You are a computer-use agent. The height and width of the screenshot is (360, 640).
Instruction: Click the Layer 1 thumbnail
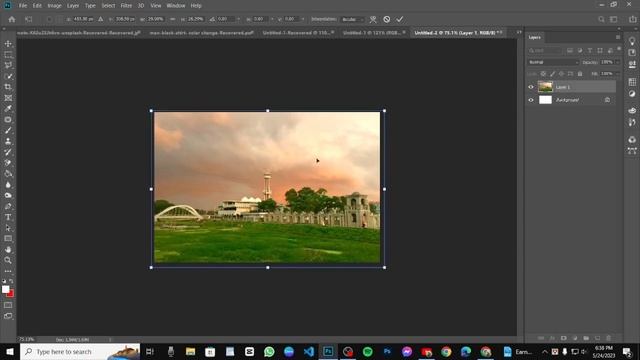[545, 87]
